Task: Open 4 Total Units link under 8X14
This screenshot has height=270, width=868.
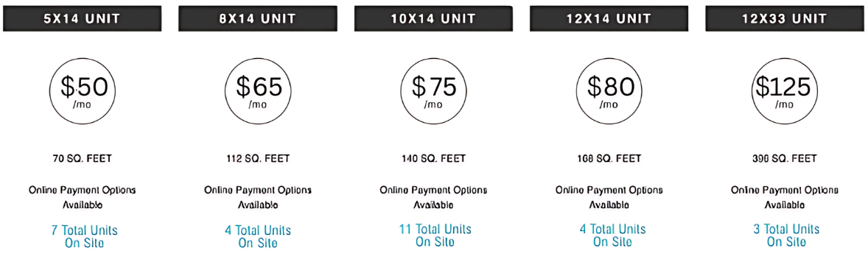Action: coord(257,235)
